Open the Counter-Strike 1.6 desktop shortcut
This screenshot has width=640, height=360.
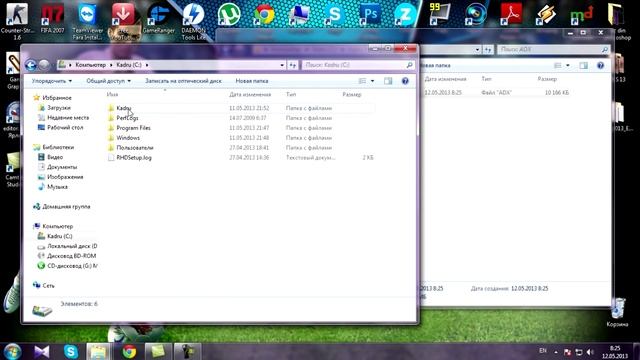(x=17, y=21)
